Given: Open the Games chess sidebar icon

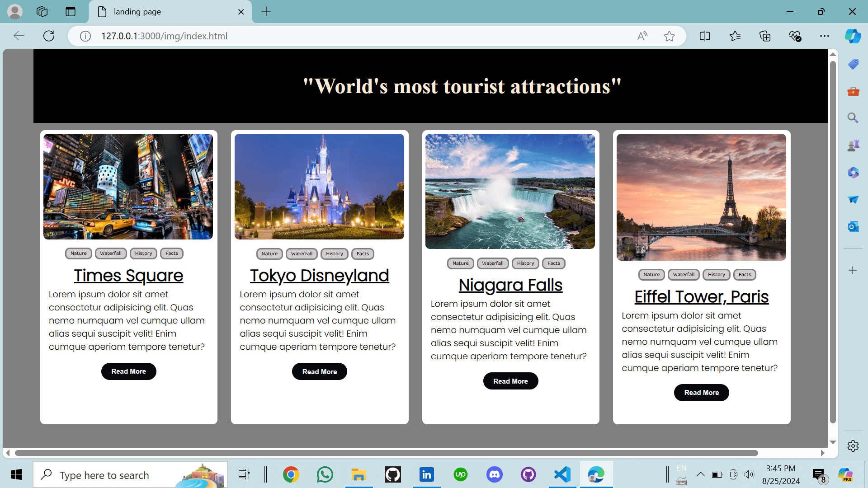Looking at the screenshot, I should (x=853, y=145).
